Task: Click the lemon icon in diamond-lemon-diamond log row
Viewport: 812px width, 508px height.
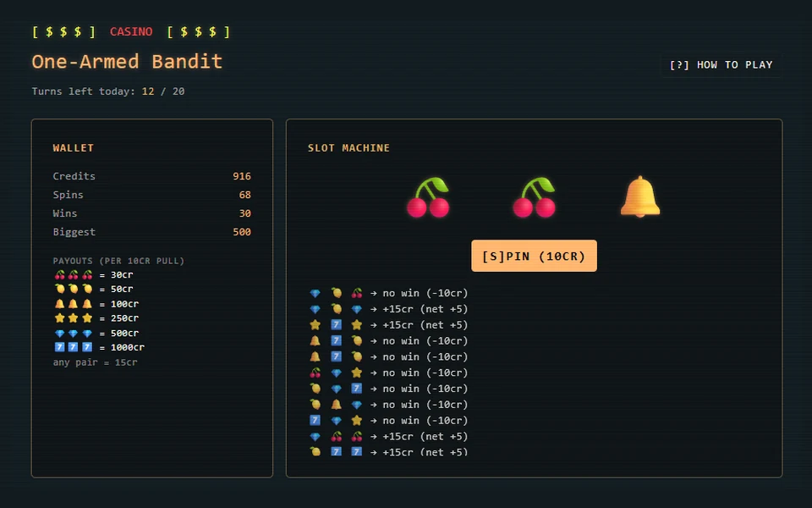Action: pyautogui.click(x=336, y=309)
